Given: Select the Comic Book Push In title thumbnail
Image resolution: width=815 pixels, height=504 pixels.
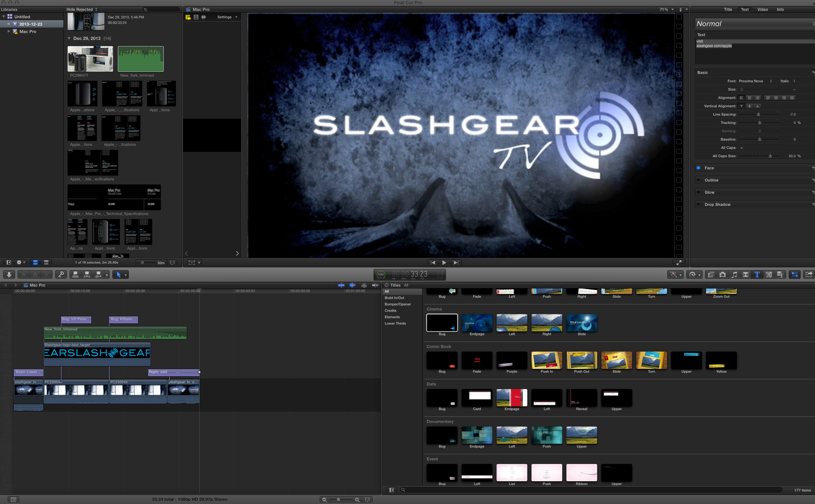Looking at the screenshot, I should 547,360.
